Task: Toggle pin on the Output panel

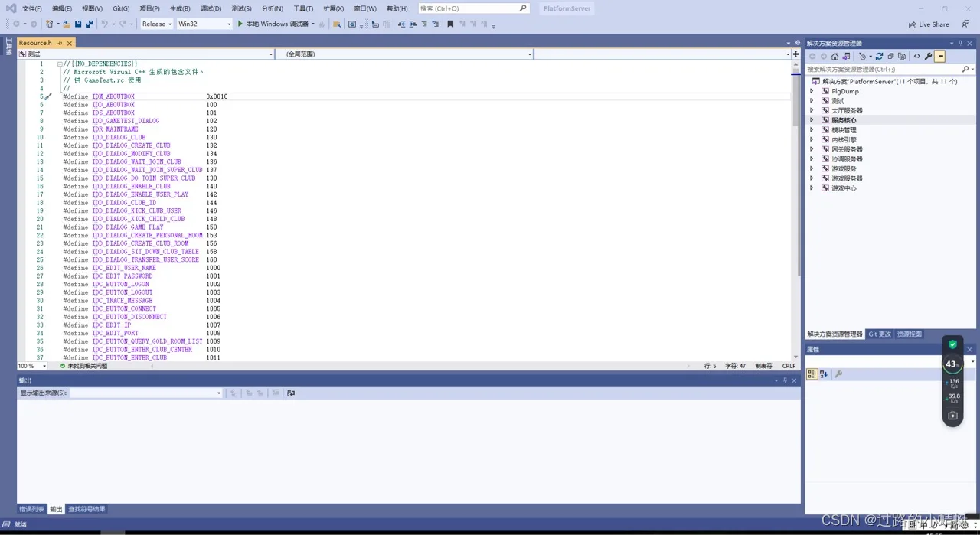Action: click(x=785, y=380)
